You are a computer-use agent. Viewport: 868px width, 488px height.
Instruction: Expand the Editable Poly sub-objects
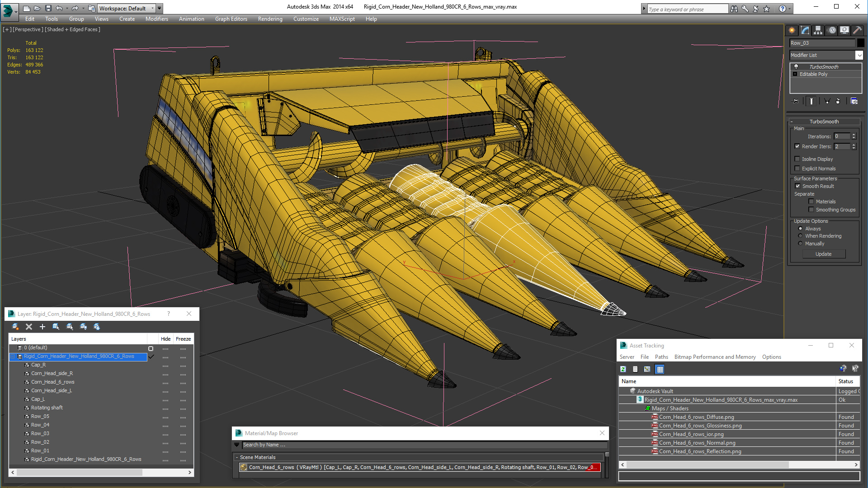[x=795, y=74]
